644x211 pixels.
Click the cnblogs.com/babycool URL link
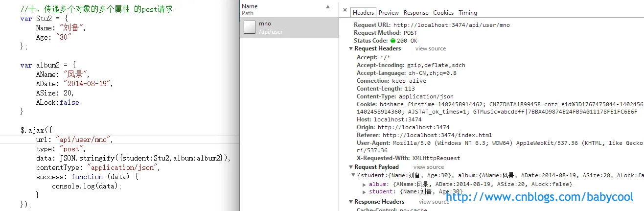(x=540, y=197)
